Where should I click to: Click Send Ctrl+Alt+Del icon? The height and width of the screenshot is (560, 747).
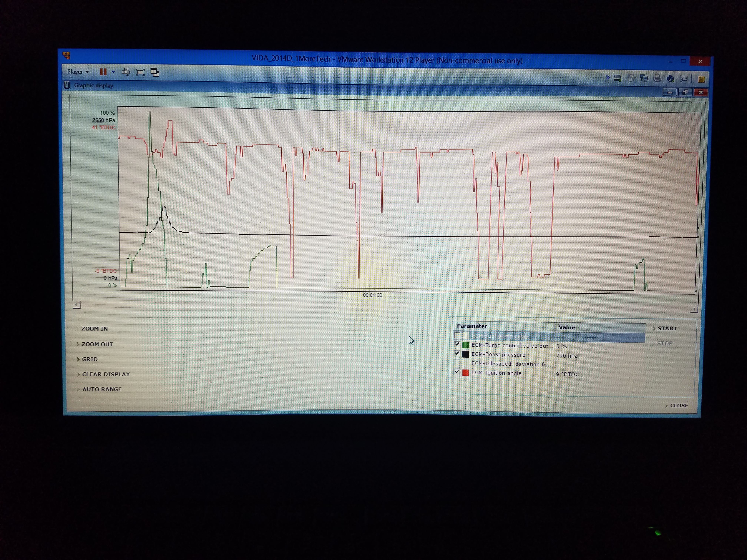[126, 72]
